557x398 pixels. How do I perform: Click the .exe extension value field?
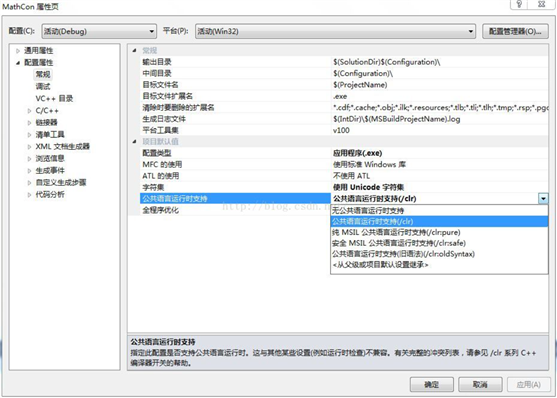click(x=439, y=96)
